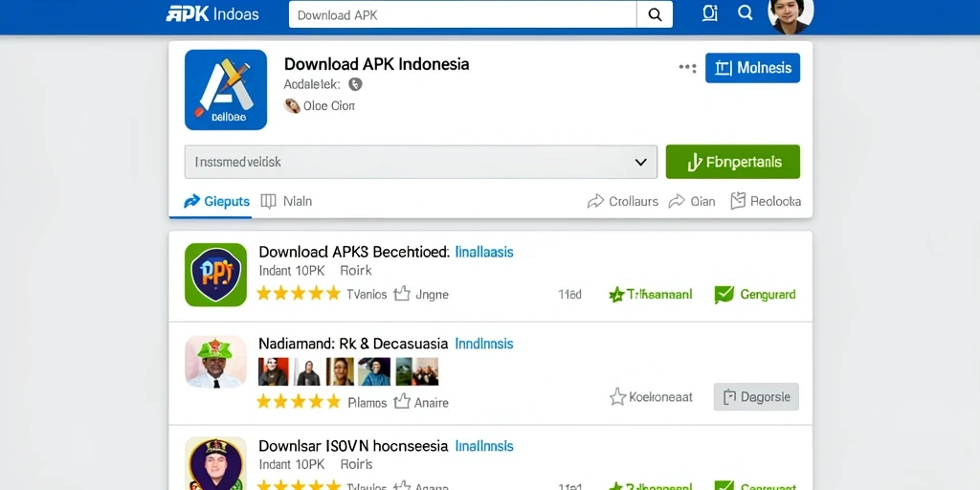The height and width of the screenshot is (490, 980).
Task: Click the star Koekoneaat favorite icon
Action: coord(617,396)
